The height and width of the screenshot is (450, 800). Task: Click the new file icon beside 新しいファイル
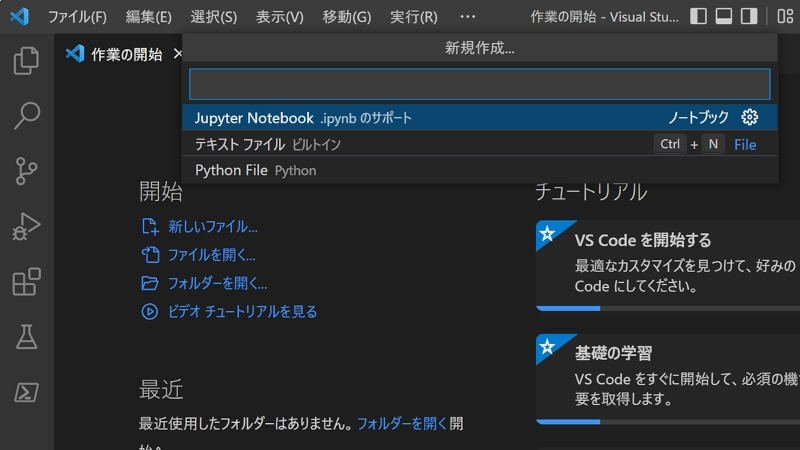[x=150, y=226]
